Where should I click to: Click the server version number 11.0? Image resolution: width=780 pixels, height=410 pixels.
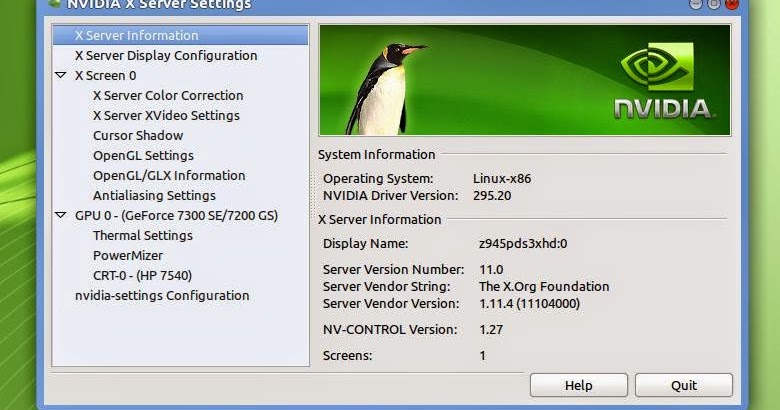[x=491, y=269]
